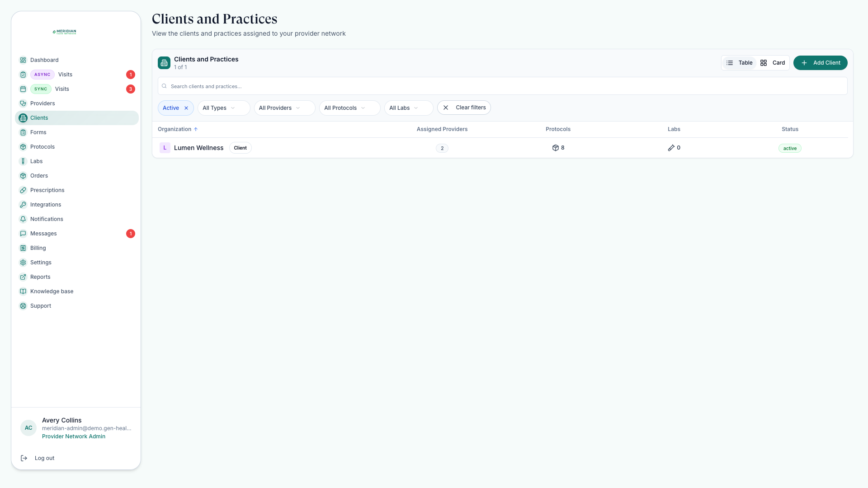Go to Billing in the sidebar
868x488 pixels.
(x=77, y=248)
